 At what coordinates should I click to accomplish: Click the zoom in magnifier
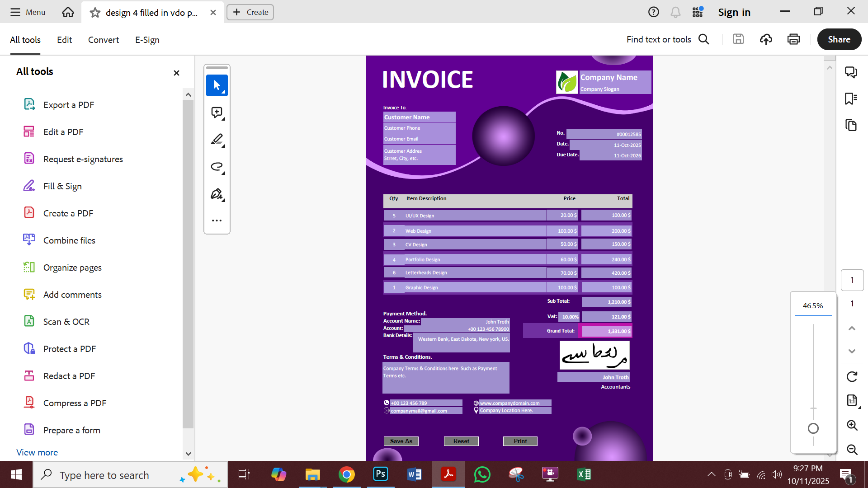pyautogui.click(x=852, y=425)
